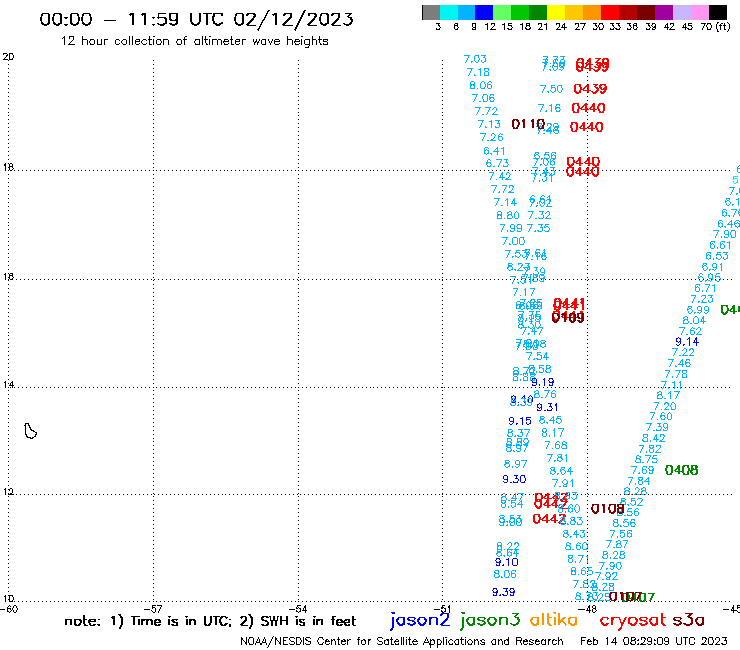Click the orange 30 ft legend swatch

592,13
